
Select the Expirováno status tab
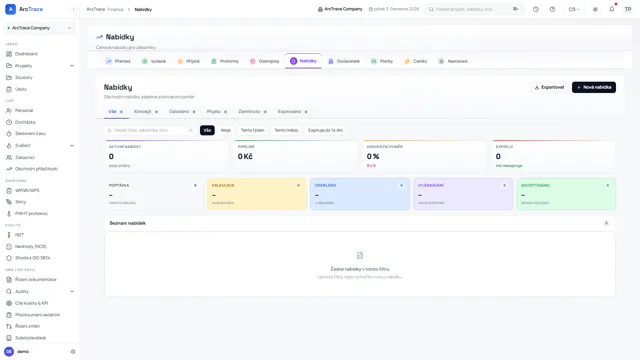tap(292, 111)
